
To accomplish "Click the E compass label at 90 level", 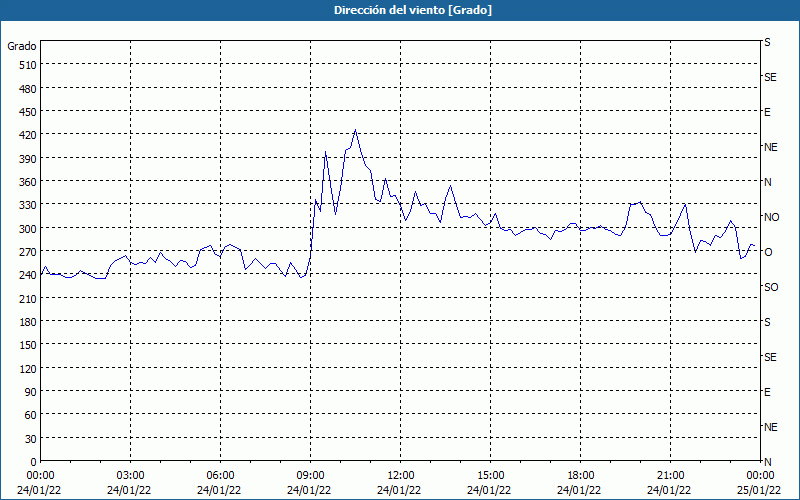I will point(767,392).
